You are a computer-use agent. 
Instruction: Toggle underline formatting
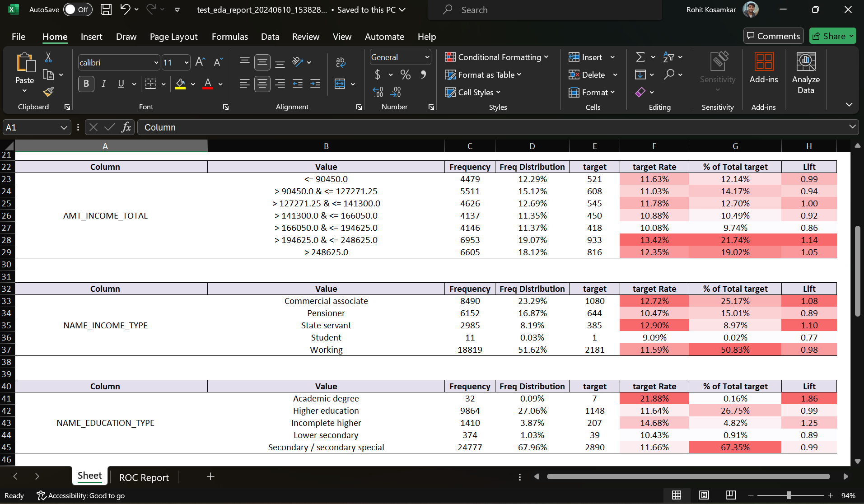(x=121, y=84)
